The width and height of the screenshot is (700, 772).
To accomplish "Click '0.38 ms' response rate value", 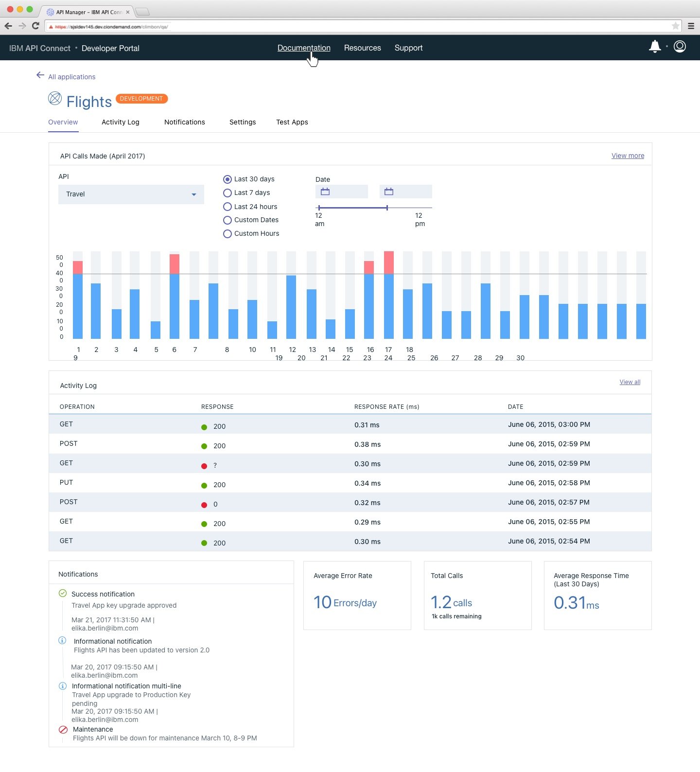I will 367,444.
